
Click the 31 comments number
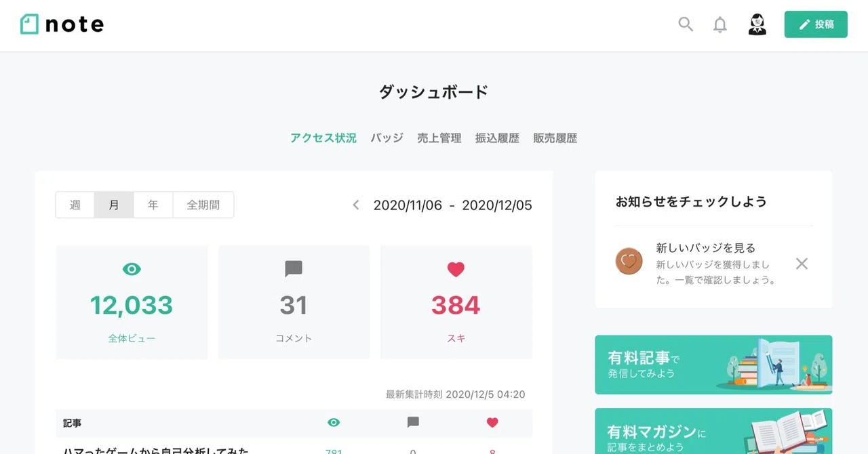(x=294, y=306)
